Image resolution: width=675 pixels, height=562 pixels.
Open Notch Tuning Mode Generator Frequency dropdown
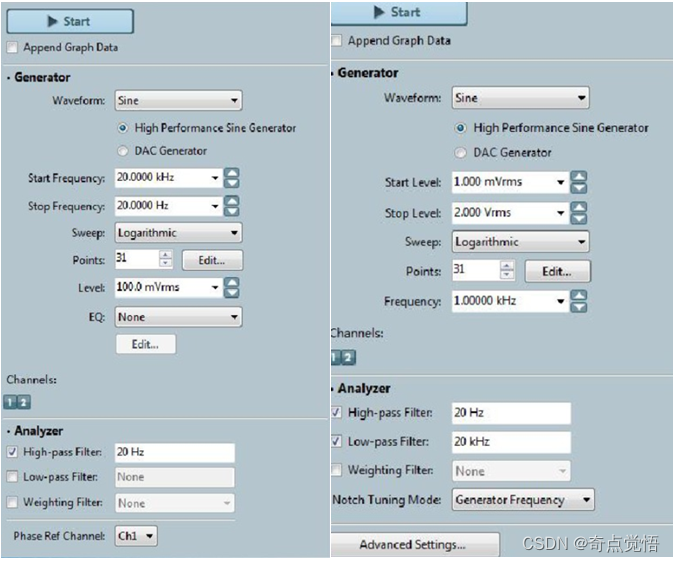[x=523, y=500]
